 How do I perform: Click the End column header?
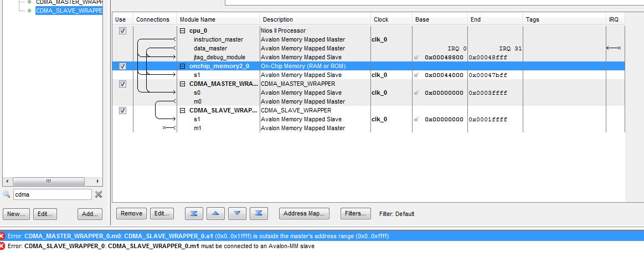tap(495, 19)
